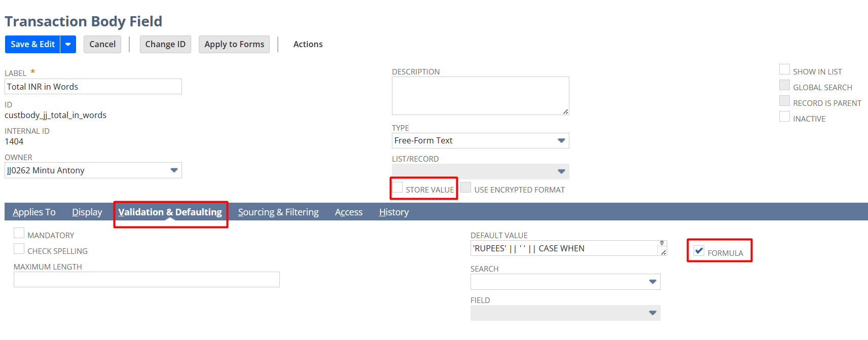This screenshot has width=868, height=340.
Task: Enable Check Spelling option
Action: tap(19, 249)
